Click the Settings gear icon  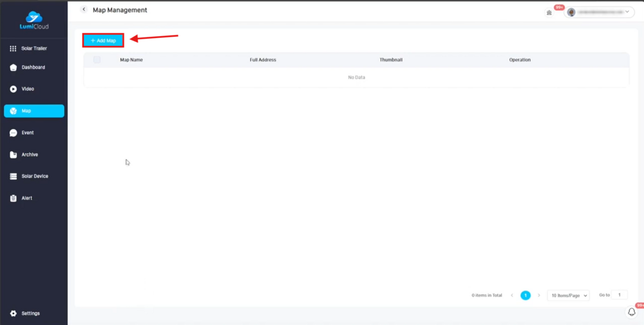13,313
